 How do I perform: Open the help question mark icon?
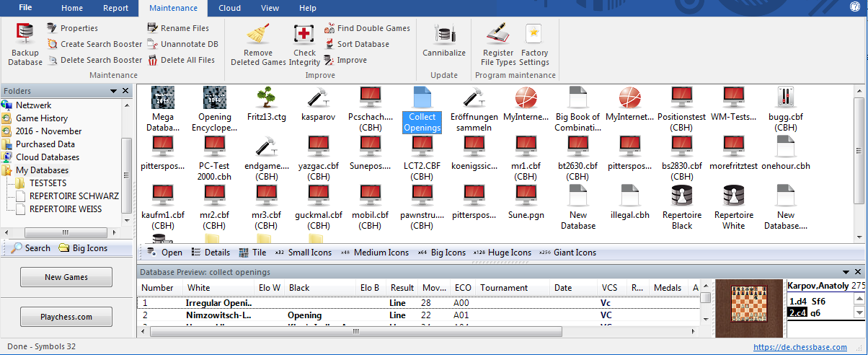(x=855, y=6)
